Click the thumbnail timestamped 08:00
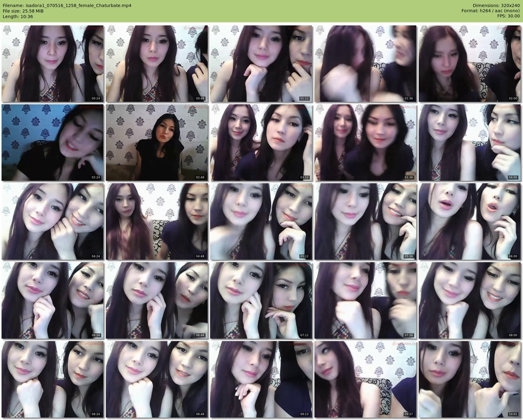This screenshot has height=420, width=523. coord(470,300)
